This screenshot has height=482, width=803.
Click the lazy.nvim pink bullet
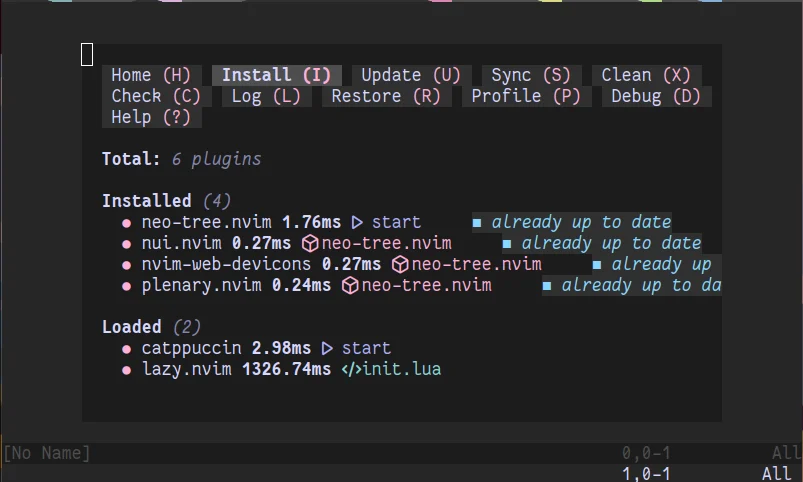tap(126, 370)
